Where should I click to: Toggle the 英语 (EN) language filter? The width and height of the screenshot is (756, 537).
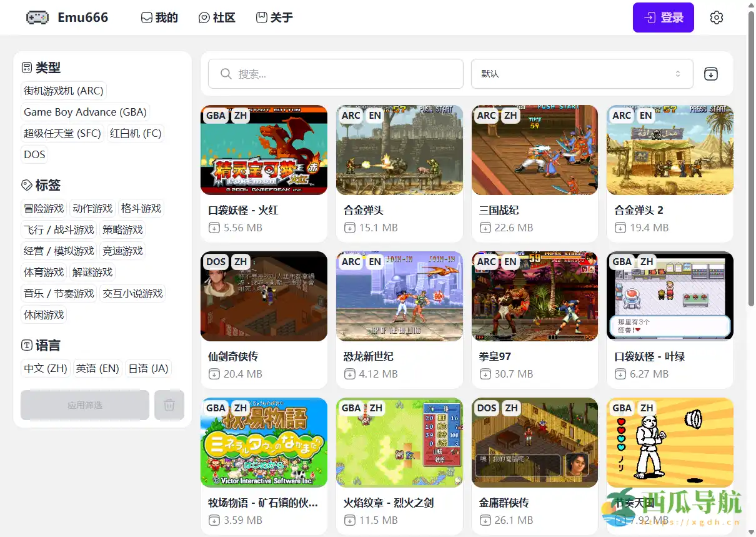tap(97, 368)
